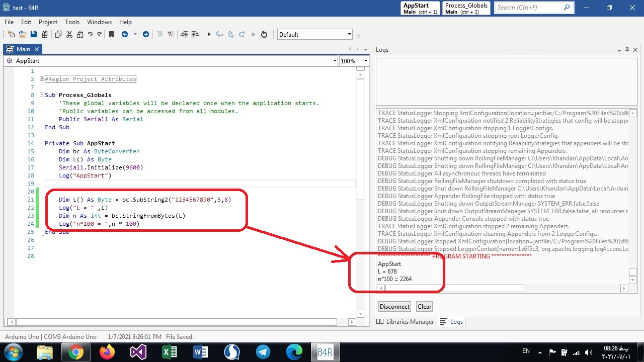Expand the Project Attributes region
Image resolution: width=644 pixels, height=362 pixels.
[42, 79]
